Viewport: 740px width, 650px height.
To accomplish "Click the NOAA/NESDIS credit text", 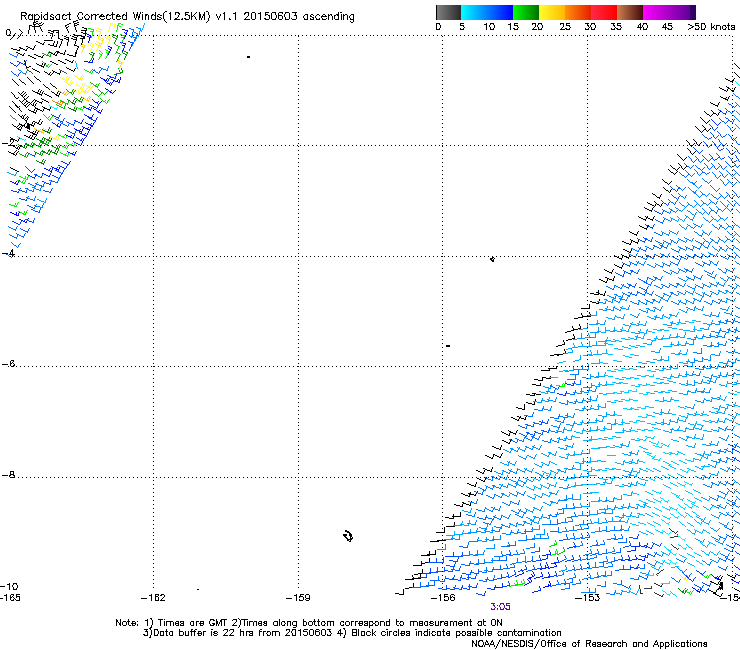I will [589, 644].
